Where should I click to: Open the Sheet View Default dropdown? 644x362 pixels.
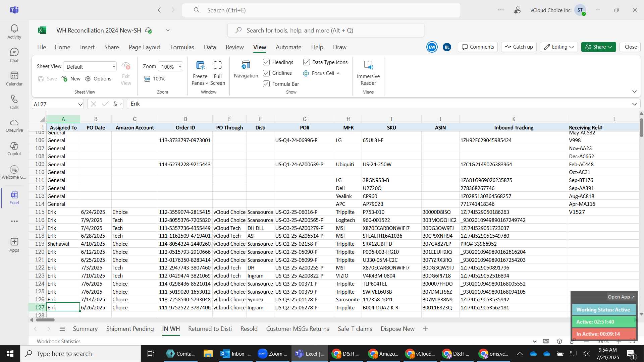point(90,67)
